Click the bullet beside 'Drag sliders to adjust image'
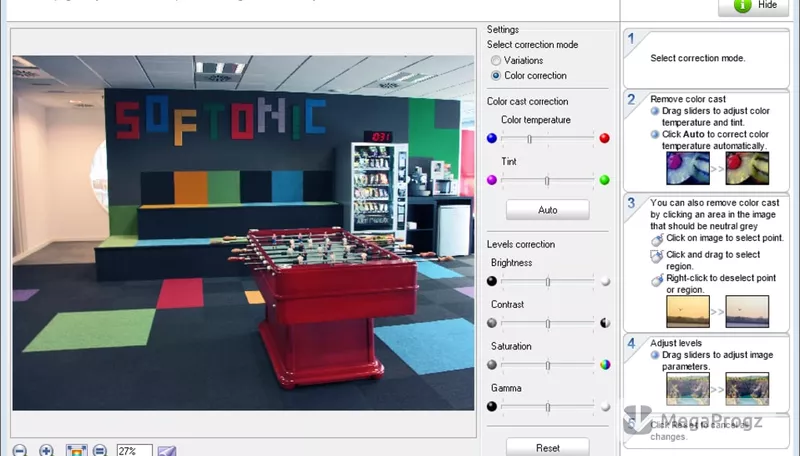Viewport: 800px width, 456px height. [x=655, y=355]
